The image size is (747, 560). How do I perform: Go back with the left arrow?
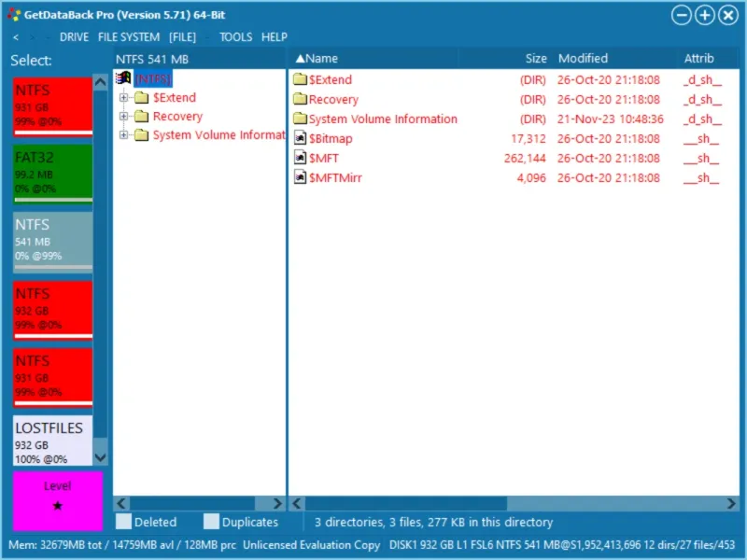(x=16, y=37)
